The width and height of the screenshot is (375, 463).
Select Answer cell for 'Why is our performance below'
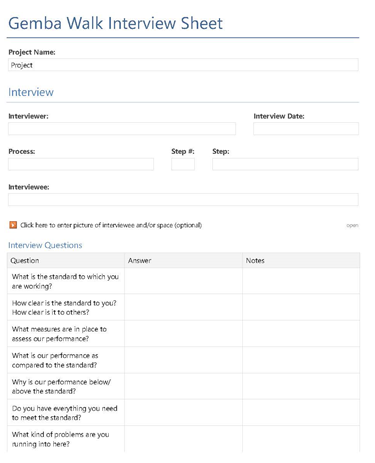(x=183, y=386)
